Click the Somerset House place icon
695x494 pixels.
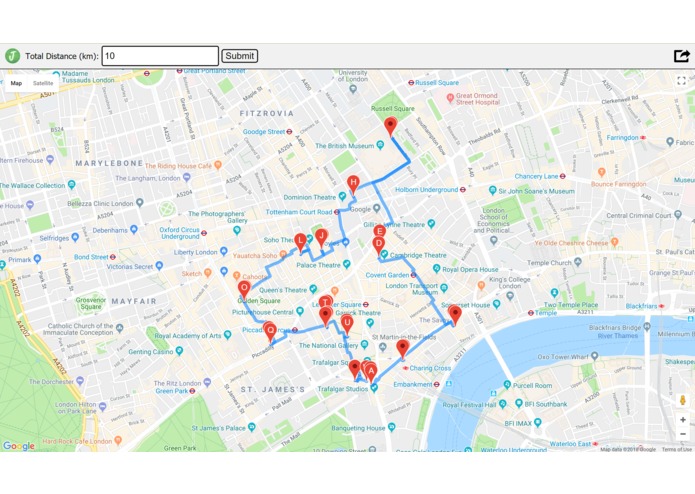click(496, 304)
